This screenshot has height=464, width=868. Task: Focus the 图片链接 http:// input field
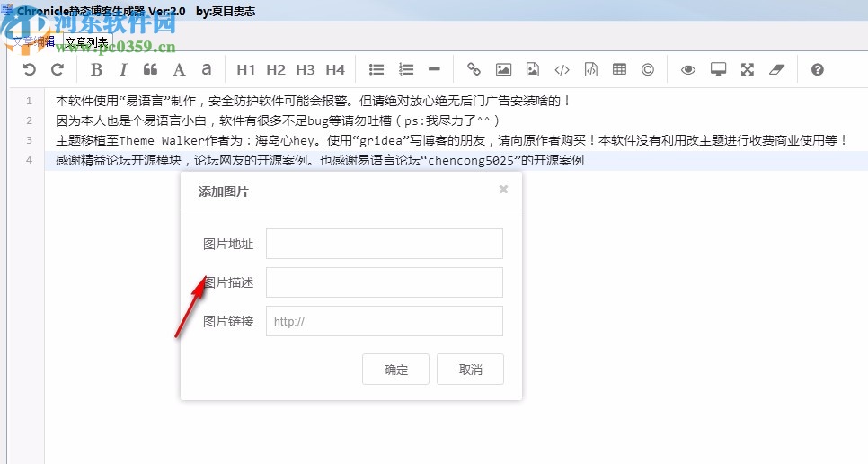tap(385, 321)
